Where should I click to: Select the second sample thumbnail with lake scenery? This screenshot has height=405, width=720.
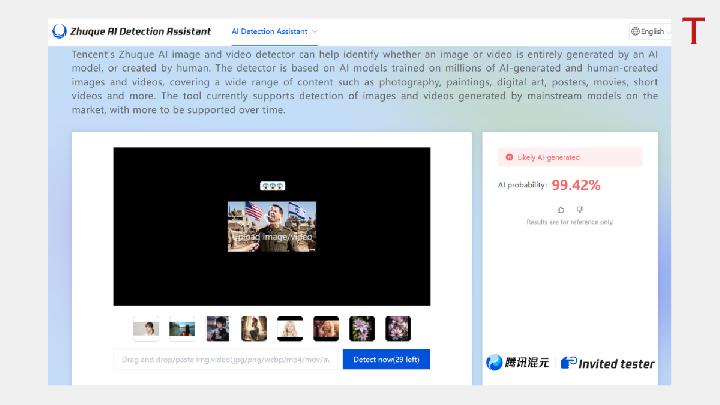[x=182, y=328]
